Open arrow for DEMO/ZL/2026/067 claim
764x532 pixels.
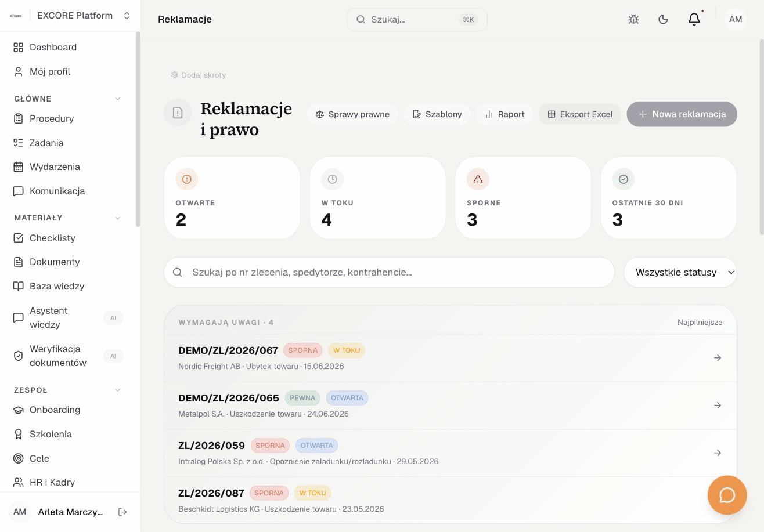tap(718, 358)
